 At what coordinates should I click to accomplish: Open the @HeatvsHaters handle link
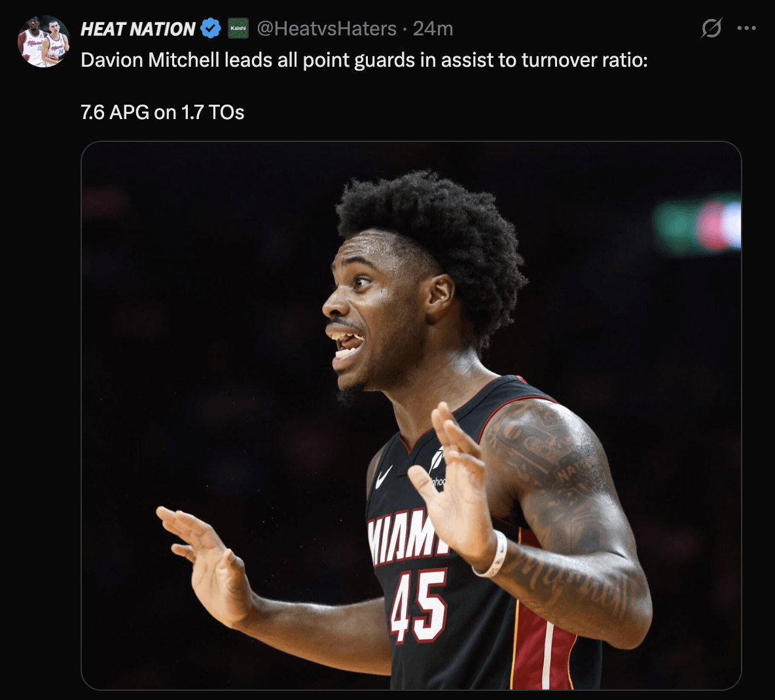tap(327, 29)
